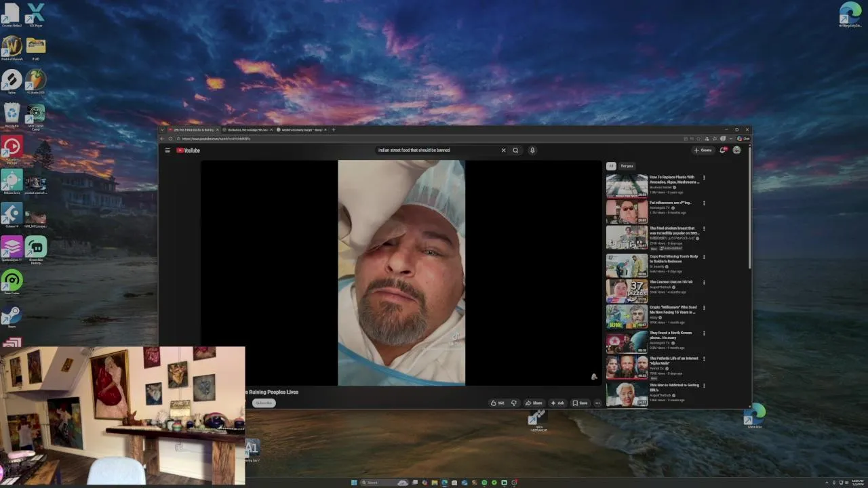
Task: Switch to the first YouTube browser tab
Action: pos(193,129)
